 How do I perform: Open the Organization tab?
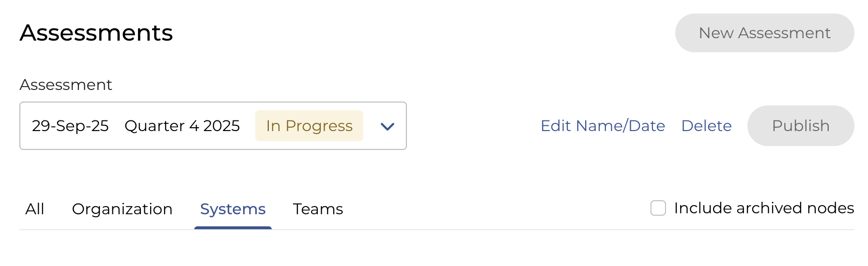tap(122, 209)
